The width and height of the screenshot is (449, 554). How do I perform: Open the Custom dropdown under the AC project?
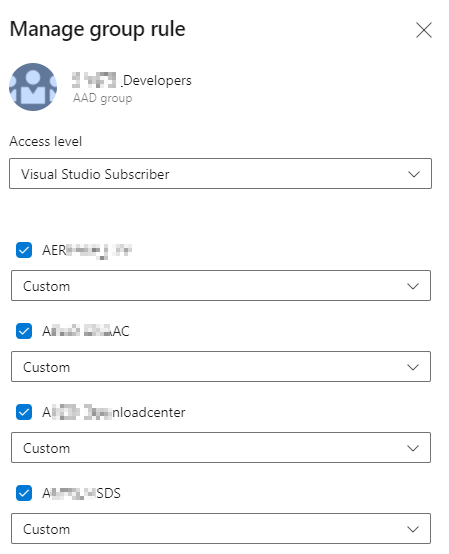tap(221, 366)
